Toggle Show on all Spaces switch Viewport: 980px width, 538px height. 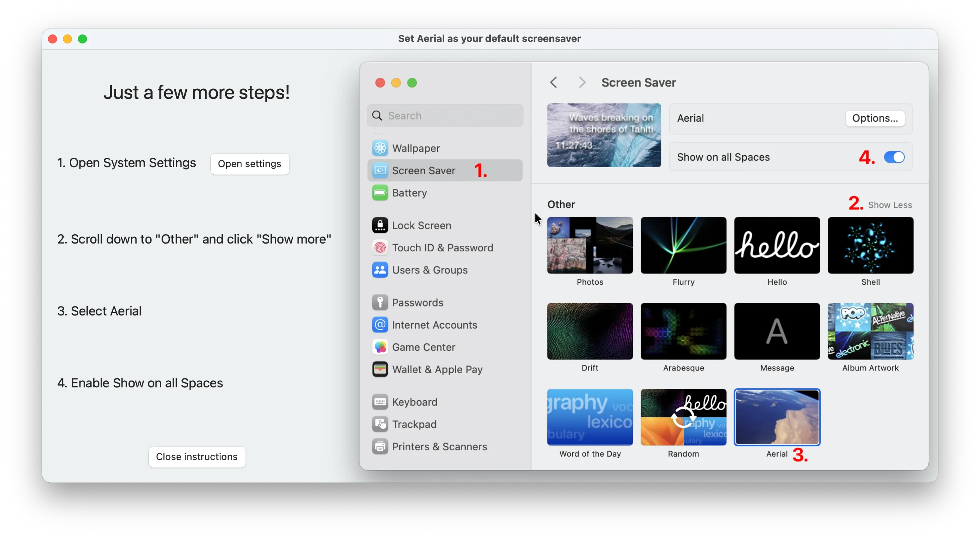894,157
